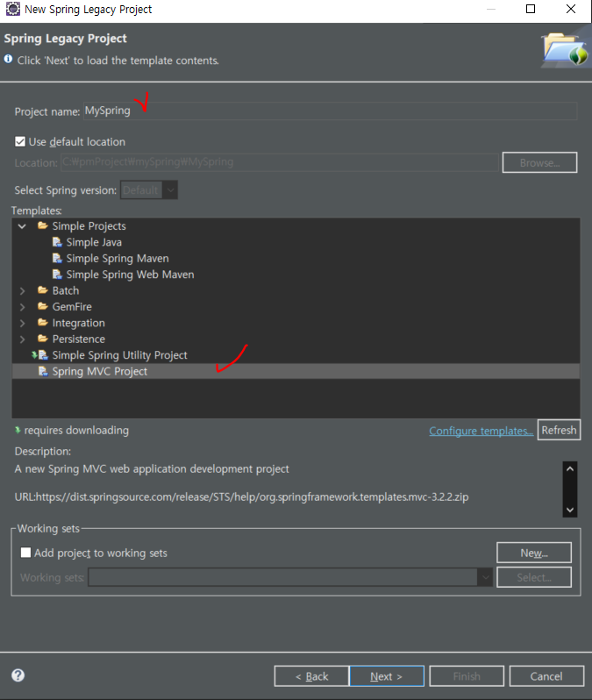Click the Integration folder icon
The height and width of the screenshot is (700, 592).
pos(43,323)
